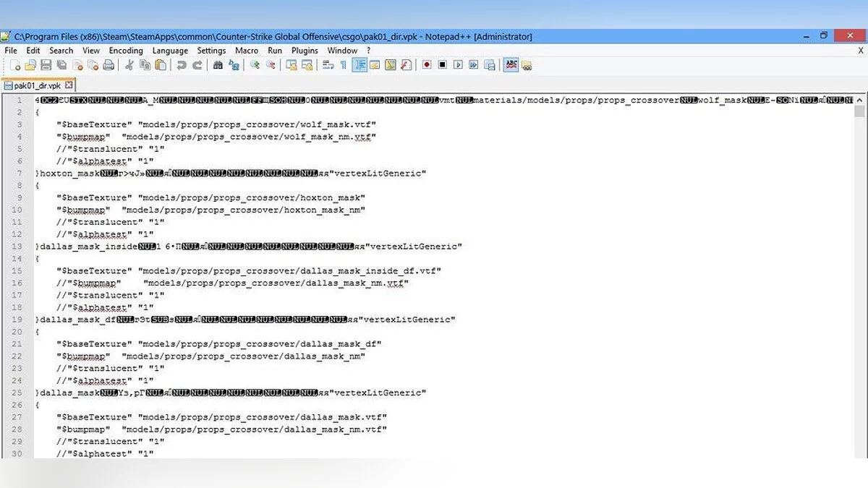Click the Close All documents icon
The width and height of the screenshot is (868, 488).
tap(93, 65)
